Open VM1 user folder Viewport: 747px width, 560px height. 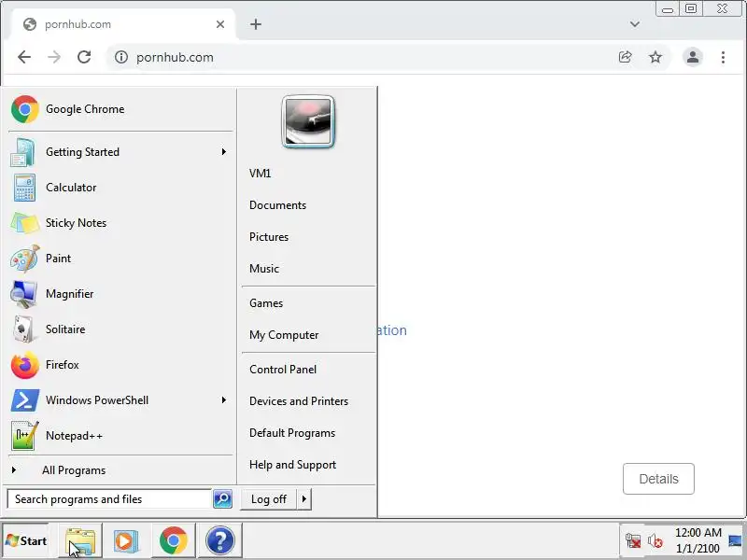pyautogui.click(x=261, y=174)
